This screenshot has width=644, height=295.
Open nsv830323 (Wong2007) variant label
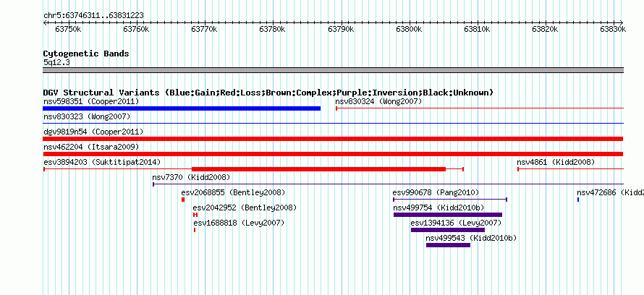tap(87, 116)
